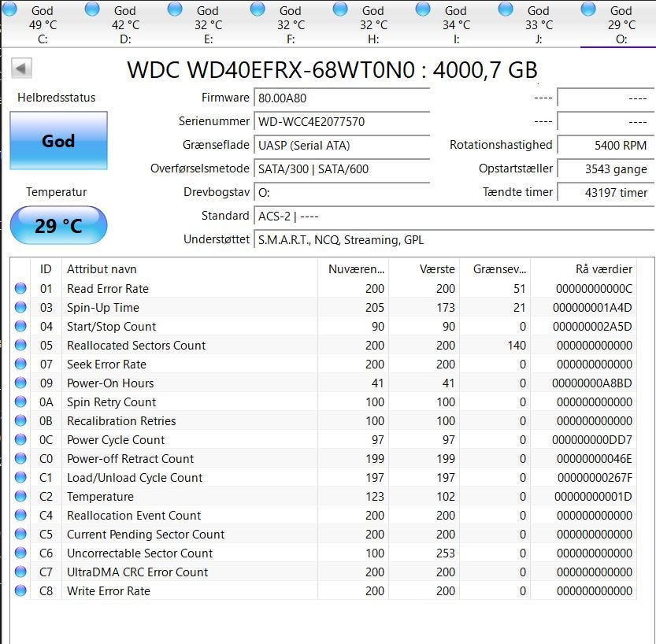The width and height of the screenshot is (656, 644).
Task: Select drive C: at 49 °C
Action: tap(42, 24)
